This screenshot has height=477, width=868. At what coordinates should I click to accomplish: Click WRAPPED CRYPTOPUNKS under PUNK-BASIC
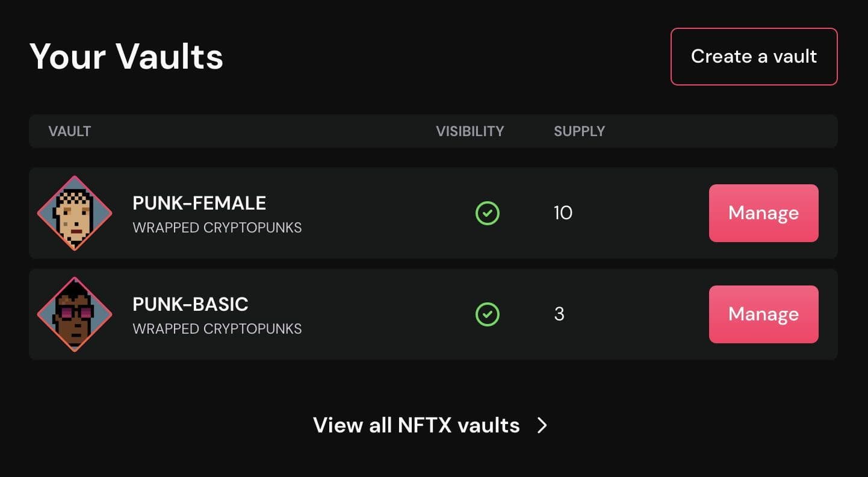[x=217, y=329]
